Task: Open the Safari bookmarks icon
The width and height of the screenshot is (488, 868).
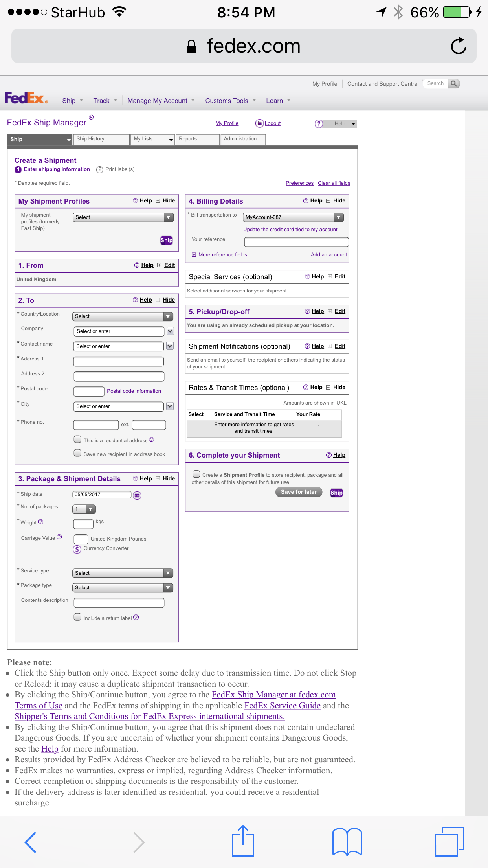Action: coord(347,842)
